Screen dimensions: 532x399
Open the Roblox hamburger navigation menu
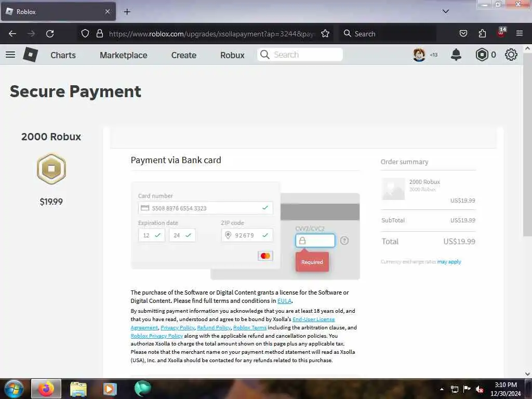10,55
